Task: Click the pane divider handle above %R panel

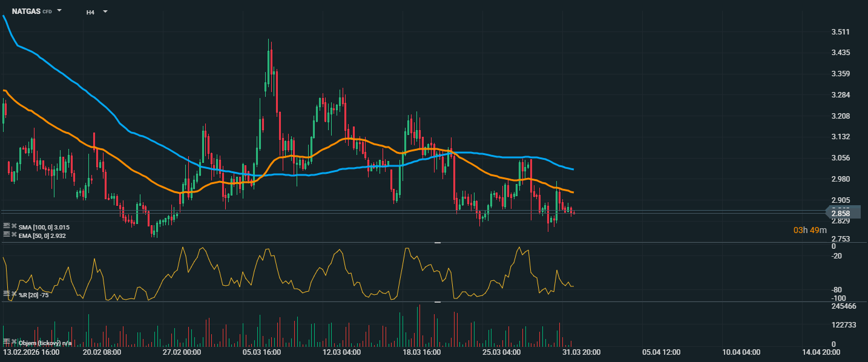Action: [438, 242]
